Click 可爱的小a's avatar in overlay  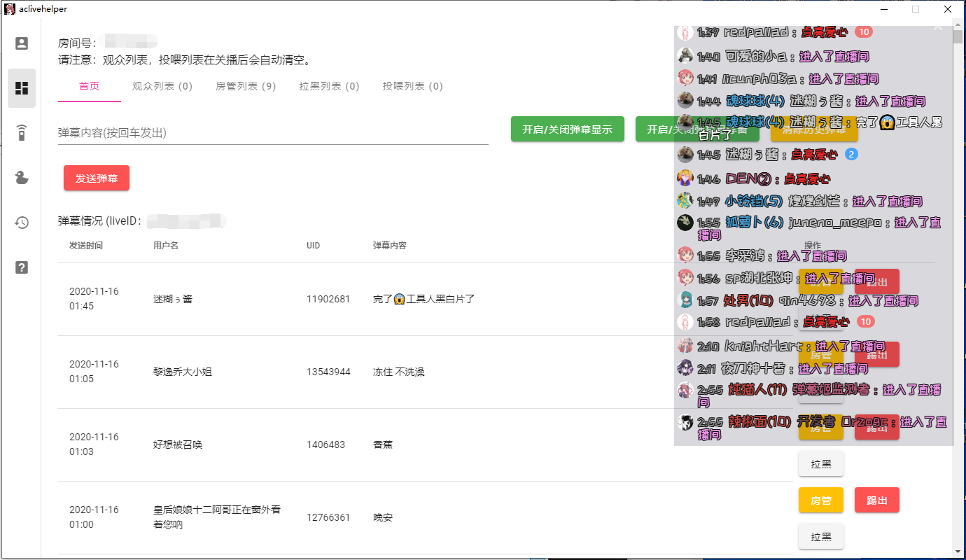[685, 55]
